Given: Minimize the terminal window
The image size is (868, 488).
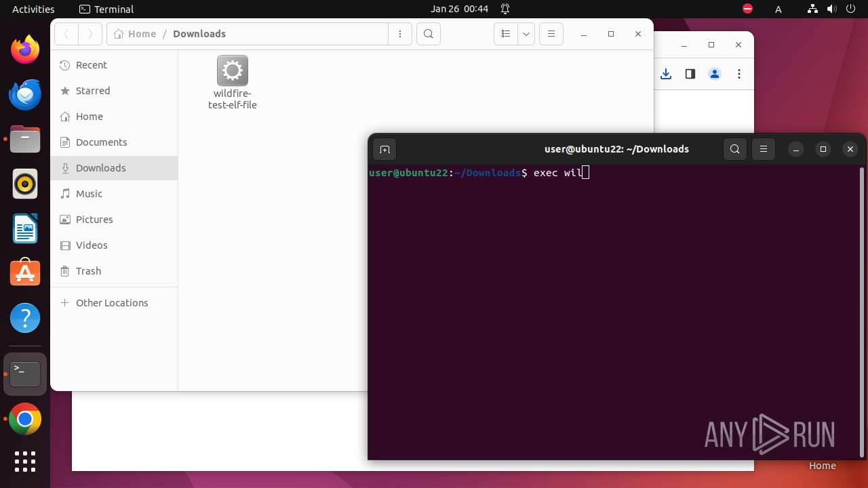Looking at the screenshot, I should [x=796, y=149].
